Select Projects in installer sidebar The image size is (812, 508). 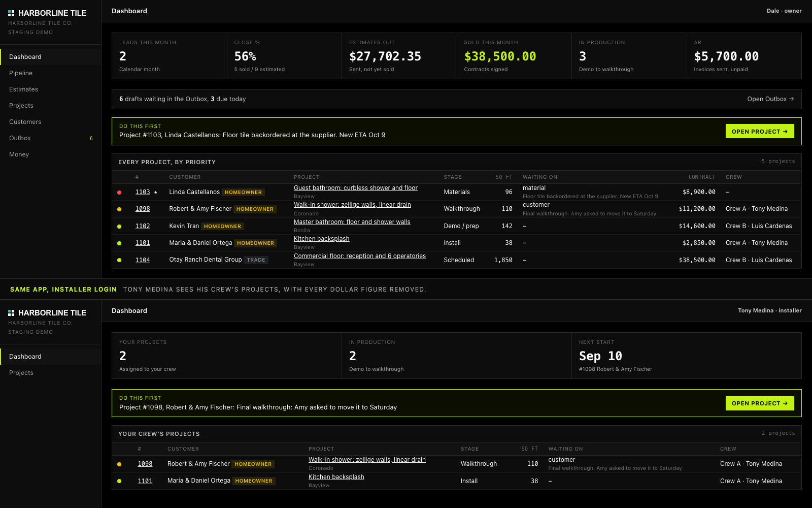[51, 373]
